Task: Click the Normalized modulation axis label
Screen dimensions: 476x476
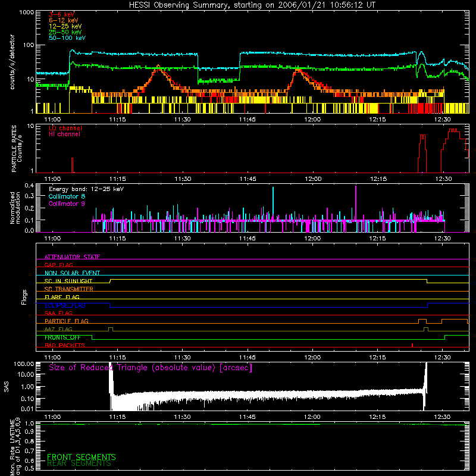Action: (x=15, y=208)
